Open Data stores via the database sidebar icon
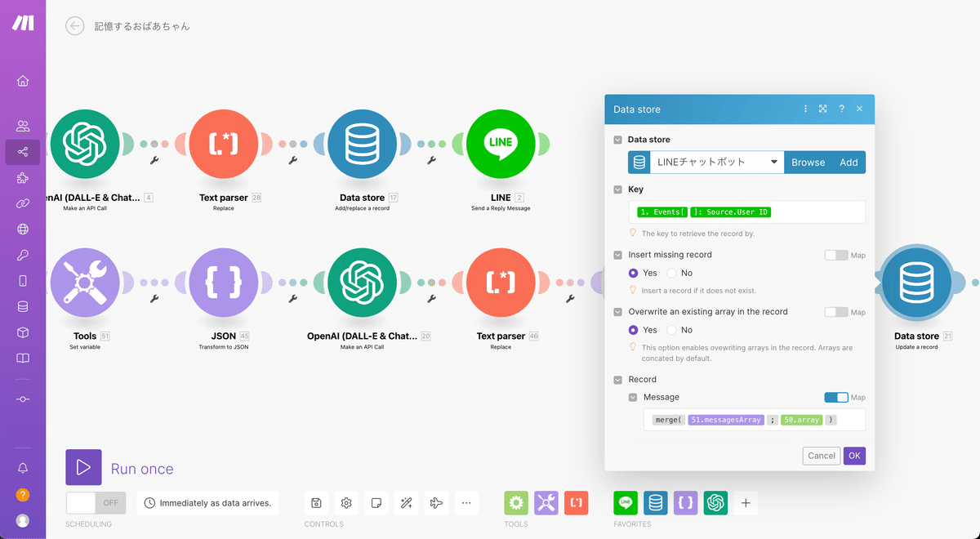This screenshot has width=980, height=539. 23,307
